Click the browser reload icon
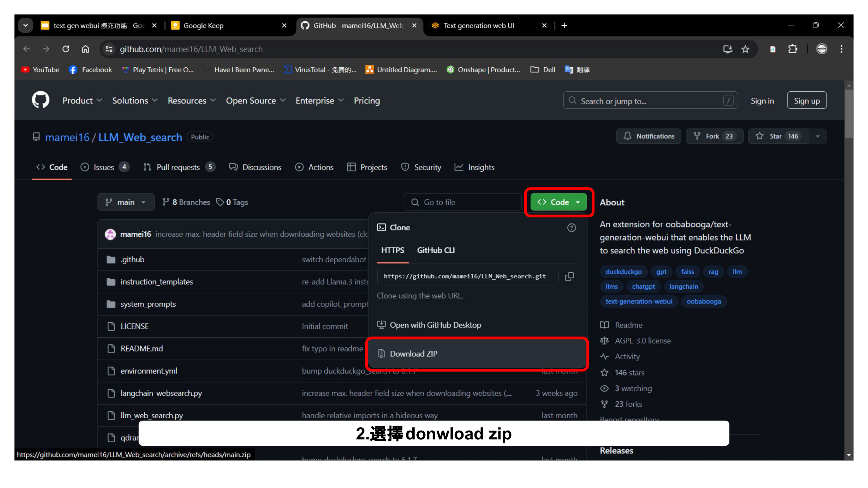Image resolution: width=868 pixels, height=488 pixels. (66, 49)
